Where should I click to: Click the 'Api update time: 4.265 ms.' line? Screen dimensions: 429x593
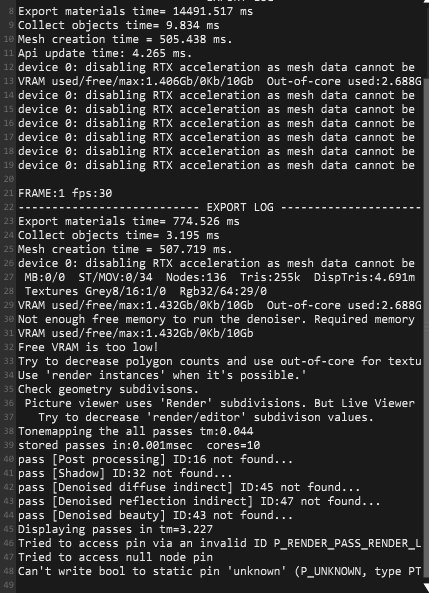(x=105, y=53)
